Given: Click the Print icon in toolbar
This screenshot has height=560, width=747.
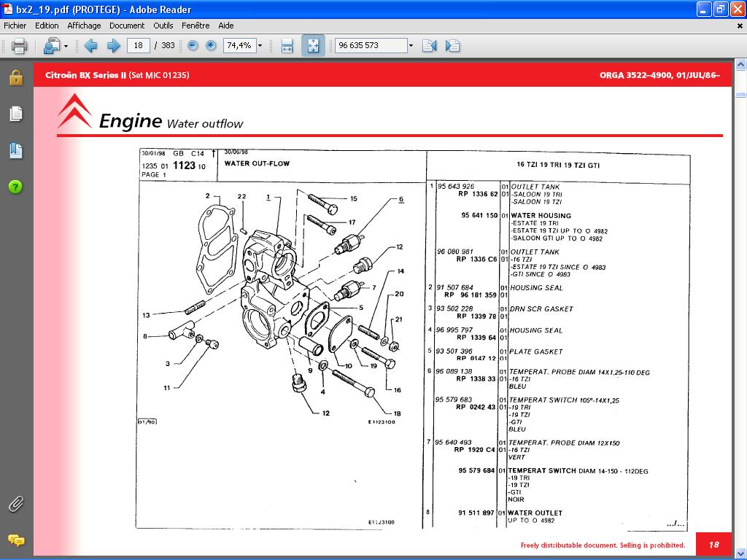Looking at the screenshot, I should (x=19, y=46).
